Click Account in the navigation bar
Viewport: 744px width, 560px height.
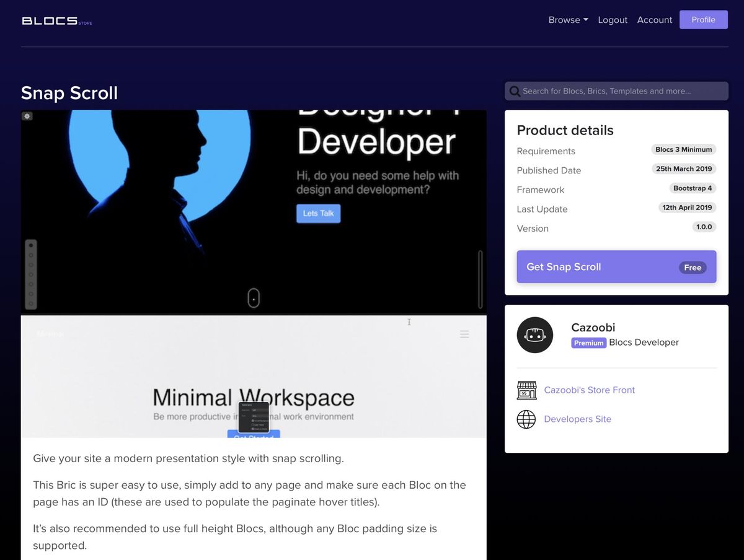click(x=654, y=20)
